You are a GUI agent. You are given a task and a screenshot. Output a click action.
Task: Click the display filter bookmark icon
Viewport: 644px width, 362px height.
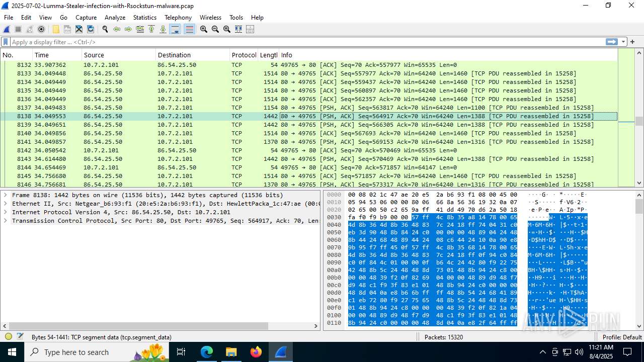tap(6, 42)
